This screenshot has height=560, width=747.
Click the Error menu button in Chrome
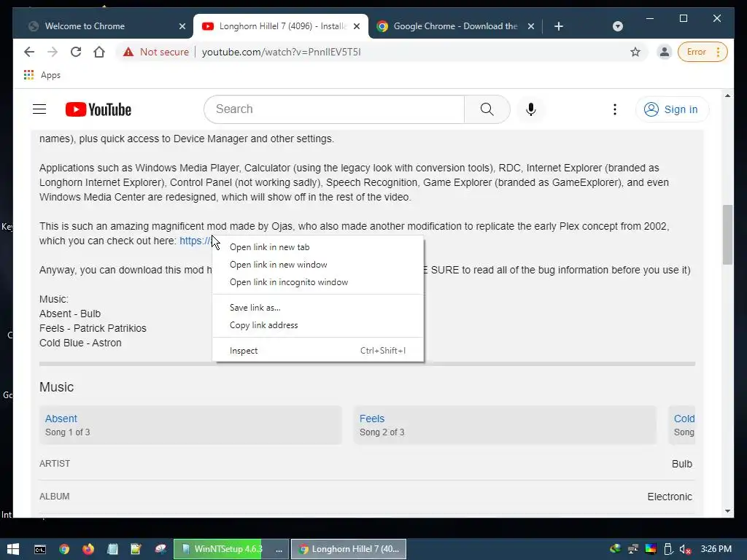tap(703, 52)
